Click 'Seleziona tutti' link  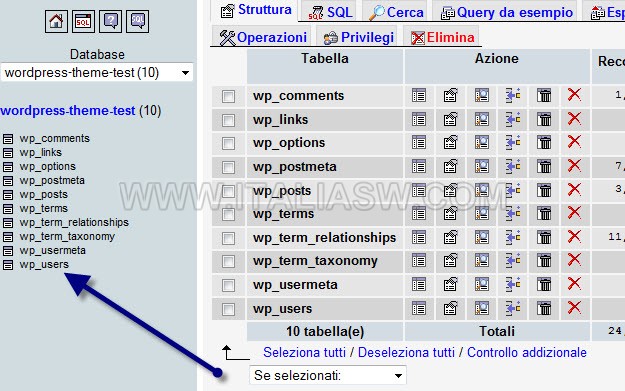[305, 352]
